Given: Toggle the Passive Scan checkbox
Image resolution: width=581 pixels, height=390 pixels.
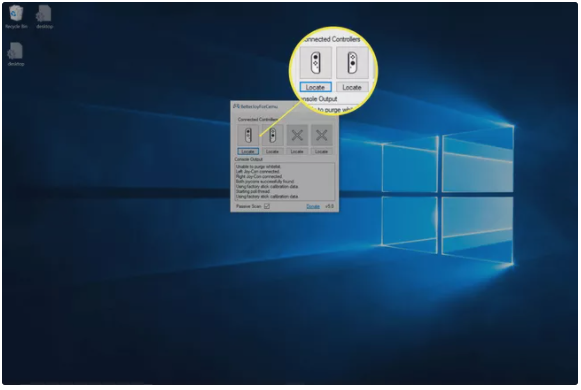Looking at the screenshot, I should tap(267, 206).
